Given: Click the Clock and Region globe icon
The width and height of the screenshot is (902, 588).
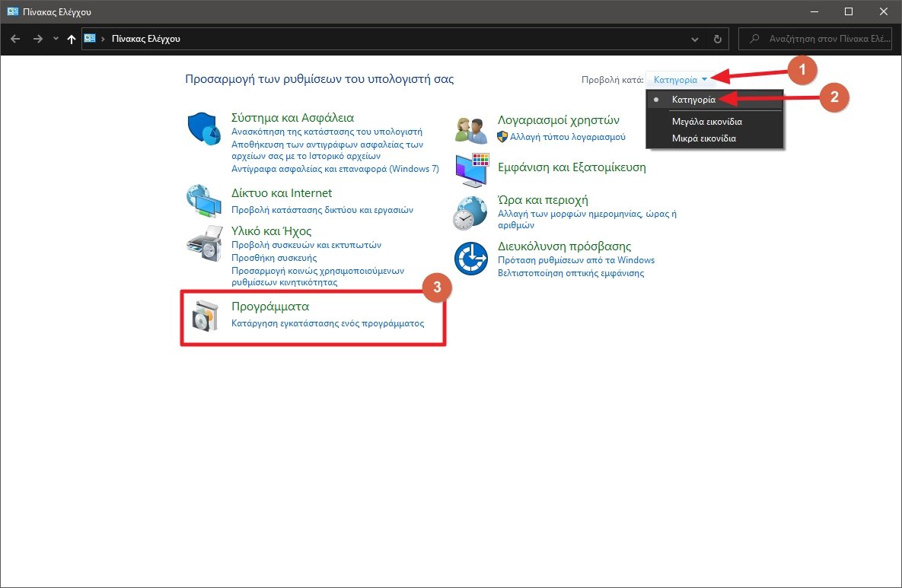Looking at the screenshot, I should [471, 212].
